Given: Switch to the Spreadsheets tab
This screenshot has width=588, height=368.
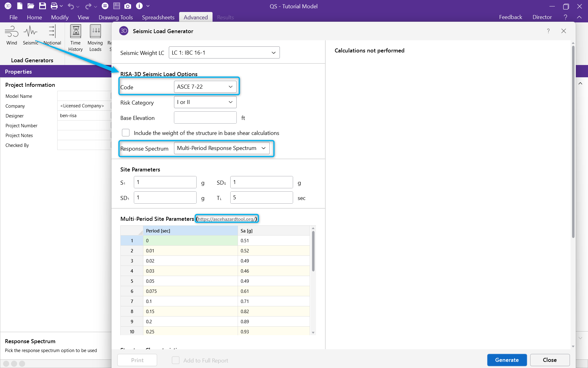Looking at the screenshot, I should (x=158, y=17).
